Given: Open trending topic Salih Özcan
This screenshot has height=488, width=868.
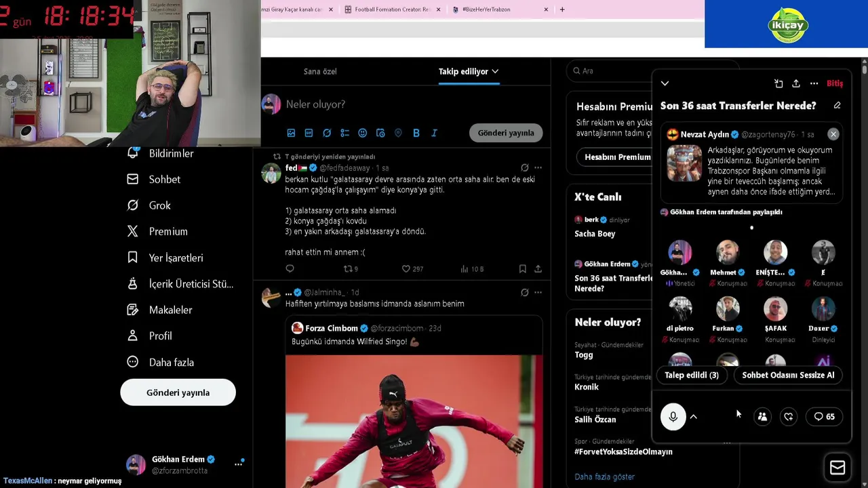Looking at the screenshot, I should click(595, 420).
